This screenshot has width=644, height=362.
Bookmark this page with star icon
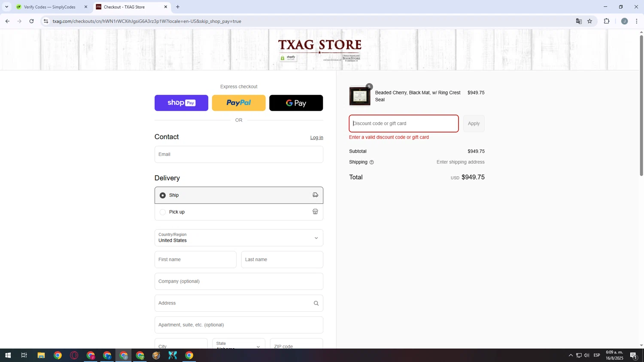click(590, 21)
